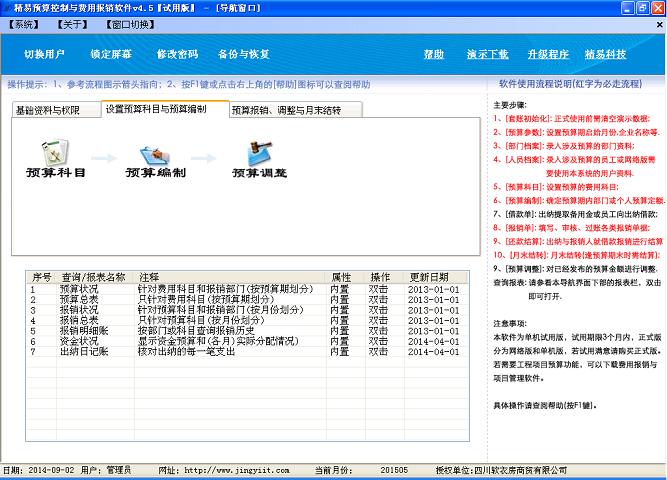Open the 【系统】 menu
The image size is (667, 480).
[24, 25]
